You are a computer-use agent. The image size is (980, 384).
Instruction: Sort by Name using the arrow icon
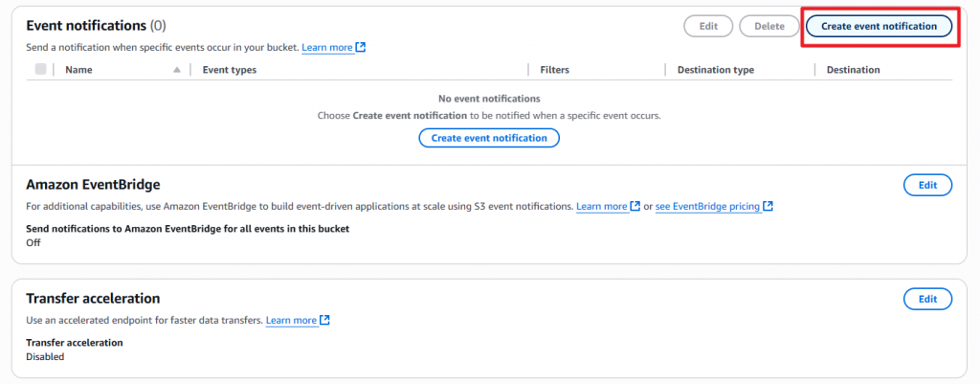pos(177,70)
